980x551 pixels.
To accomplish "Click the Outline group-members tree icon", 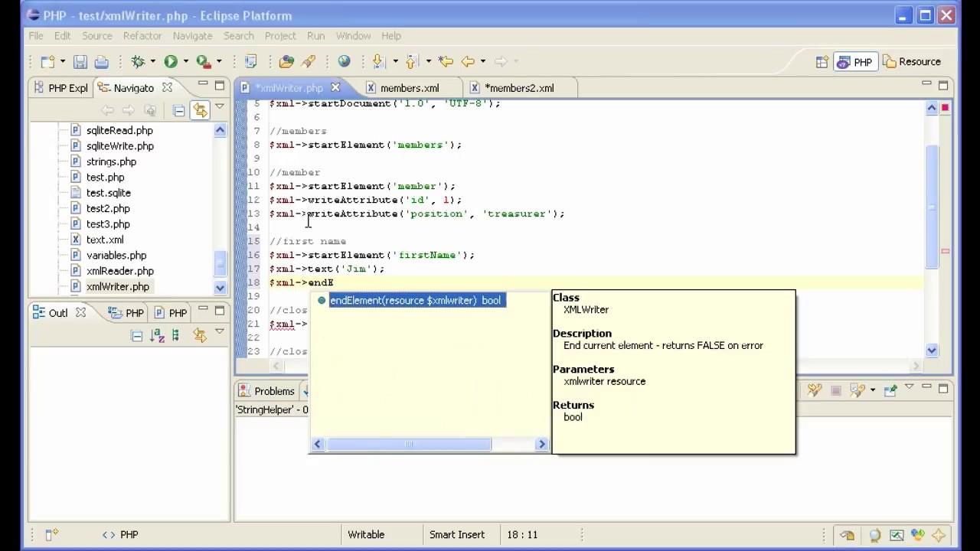I will click(176, 336).
